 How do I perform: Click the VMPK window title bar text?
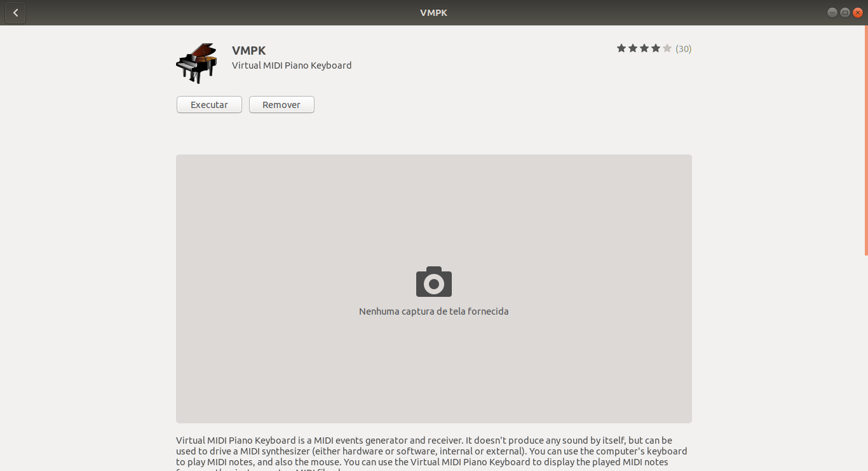point(434,13)
